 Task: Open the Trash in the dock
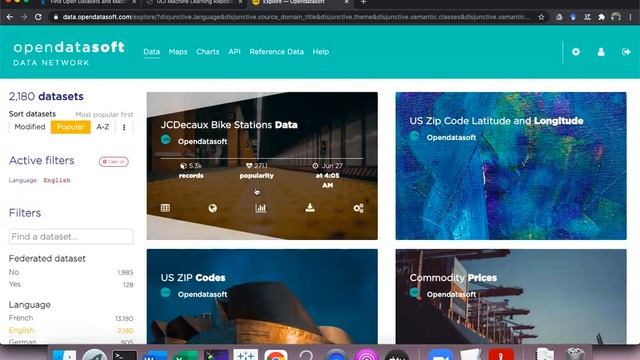pyautogui.click(x=576, y=354)
